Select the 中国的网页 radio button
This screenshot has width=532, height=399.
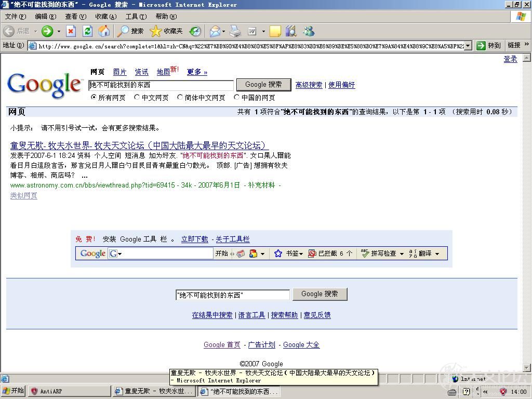coord(236,97)
